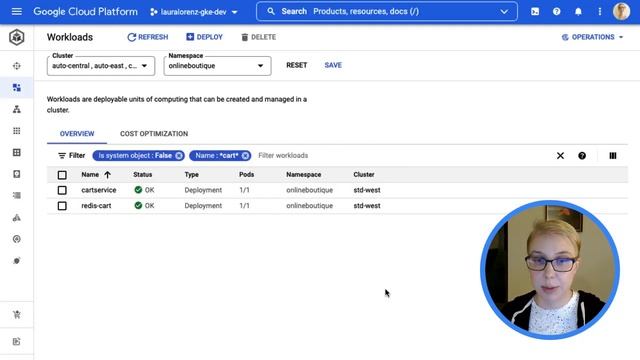Image resolution: width=640 pixels, height=360 pixels.
Task: Open the release notes sidebar icon
Action: click(17, 342)
